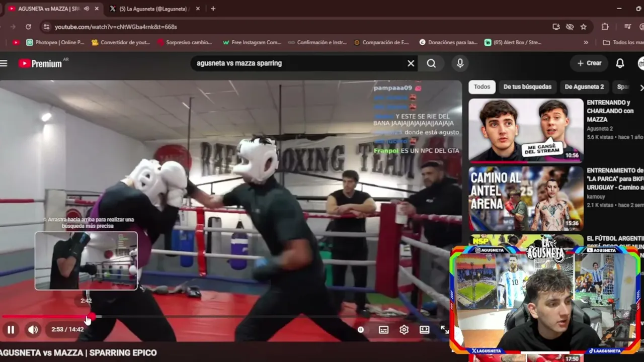Image resolution: width=644 pixels, height=362 pixels.
Task: Open the 'Sorpresivo cambio...' bookmark
Action: pos(185,43)
